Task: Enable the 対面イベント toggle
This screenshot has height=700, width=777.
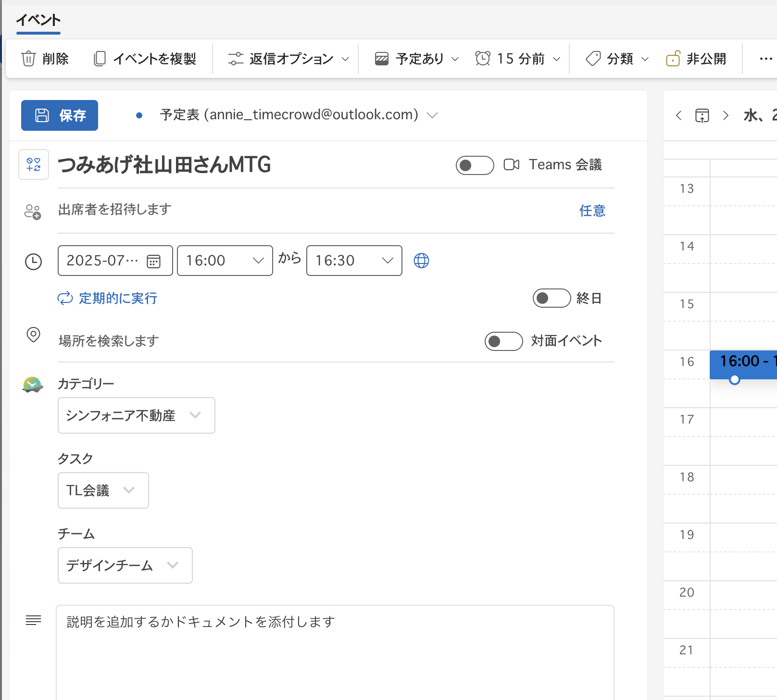Action: coord(503,341)
